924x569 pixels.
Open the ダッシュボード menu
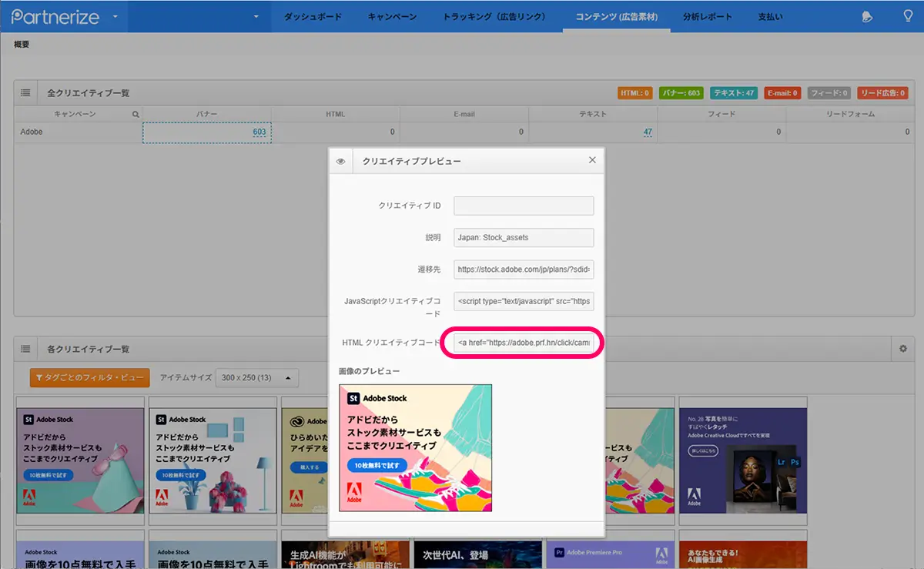click(313, 16)
